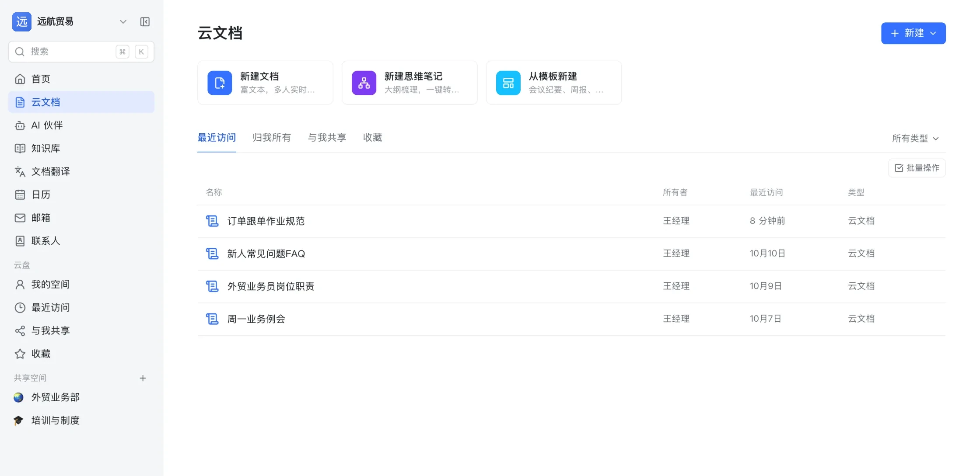Image resolution: width=980 pixels, height=476 pixels.
Task: Open AI 伙伴 in the sidebar
Action: click(x=81, y=125)
